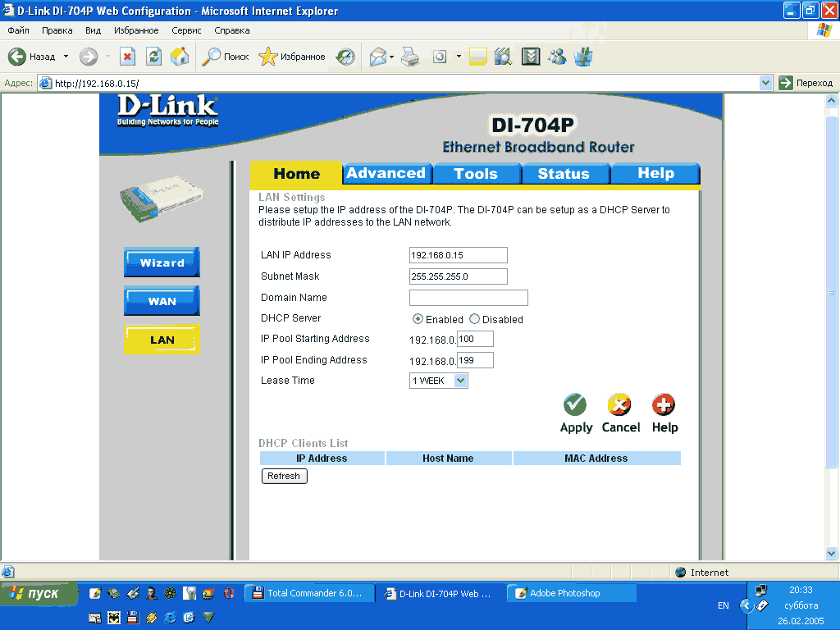Switch to Total Commander taskbar window

point(309,593)
